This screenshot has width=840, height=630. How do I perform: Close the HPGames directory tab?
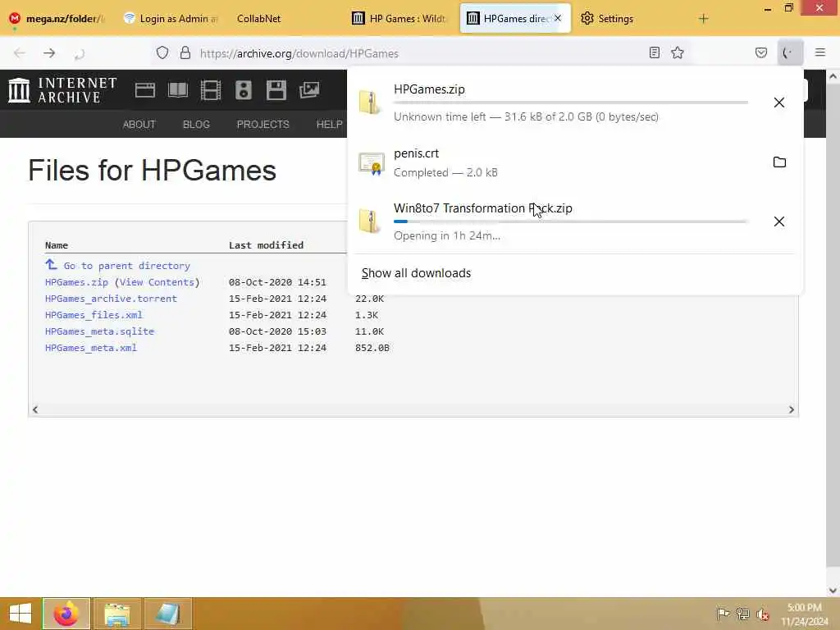click(558, 18)
